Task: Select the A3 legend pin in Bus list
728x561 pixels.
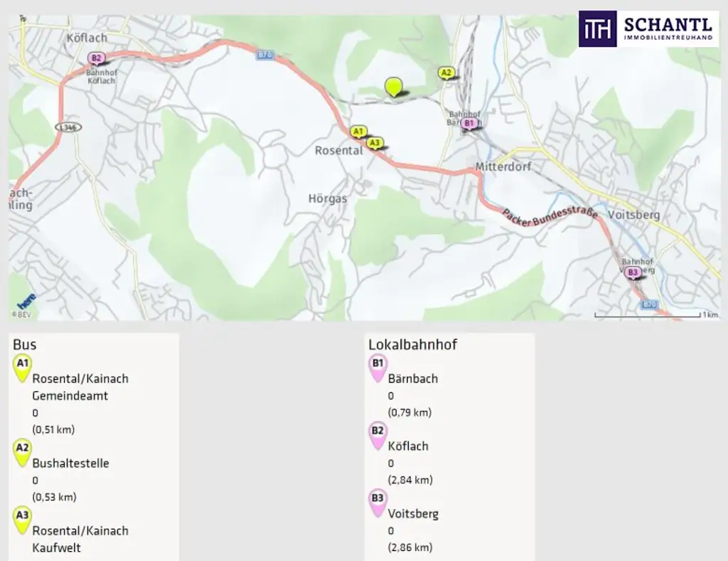Action: click(x=22, y=520)
